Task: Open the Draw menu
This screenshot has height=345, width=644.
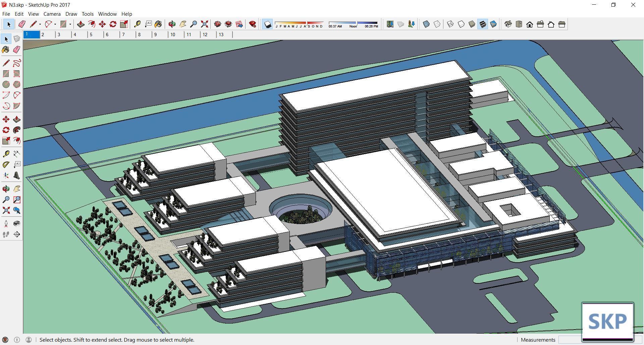Action: point(71,14)
